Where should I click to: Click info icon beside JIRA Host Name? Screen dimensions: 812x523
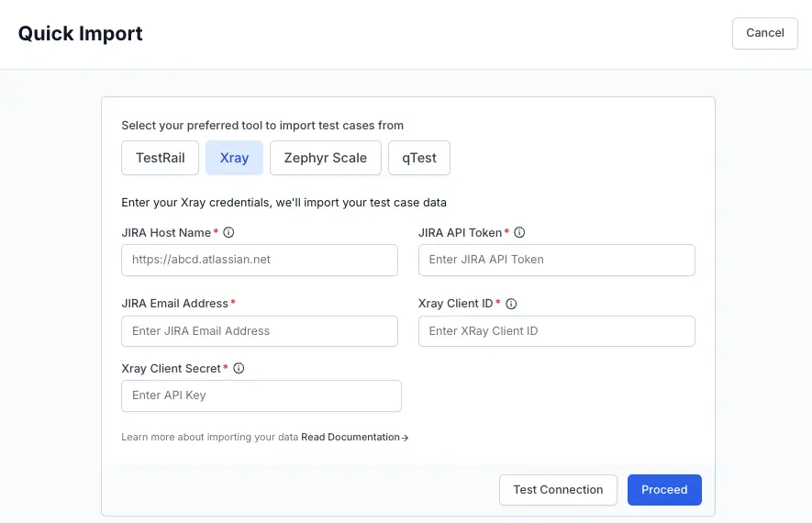(229, 233)
